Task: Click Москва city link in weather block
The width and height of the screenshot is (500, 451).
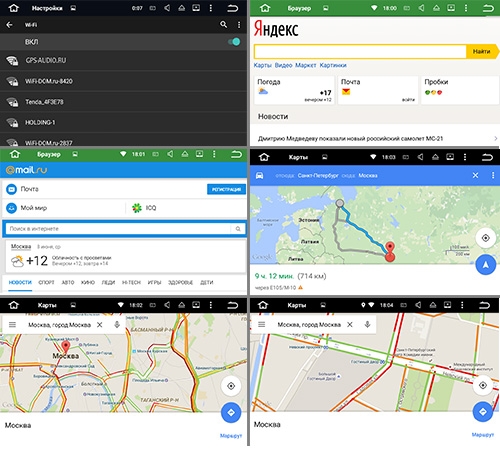Action: (21, 246)
